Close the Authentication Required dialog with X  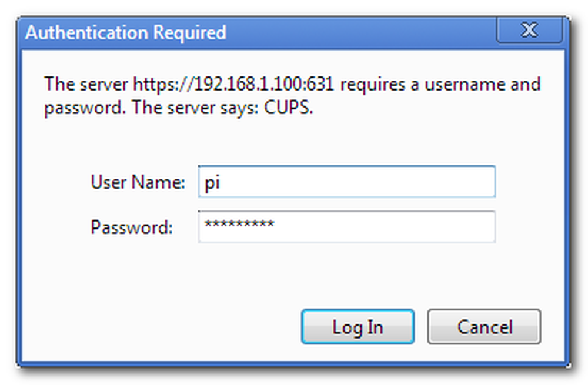point(530,29)
